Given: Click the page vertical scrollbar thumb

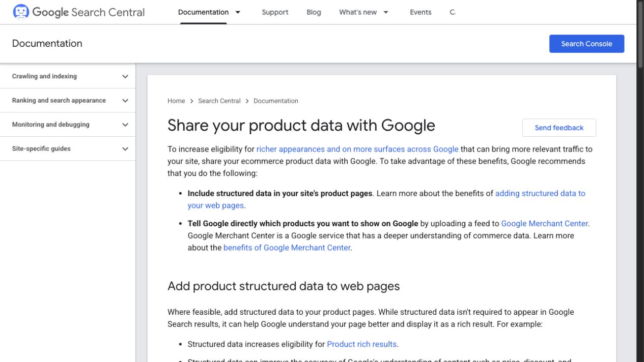Looking at the screenshot, I should (x=640, y=34).
